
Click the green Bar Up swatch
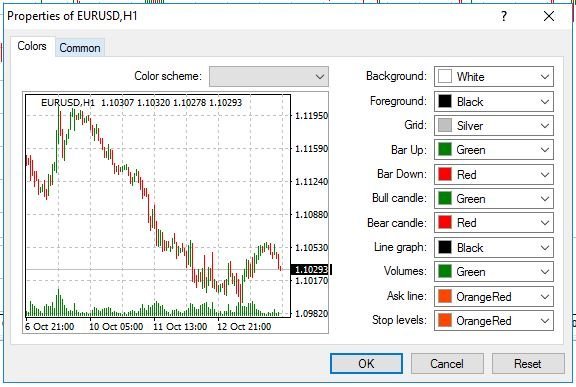pyautogui.click(x=445, y=149)
